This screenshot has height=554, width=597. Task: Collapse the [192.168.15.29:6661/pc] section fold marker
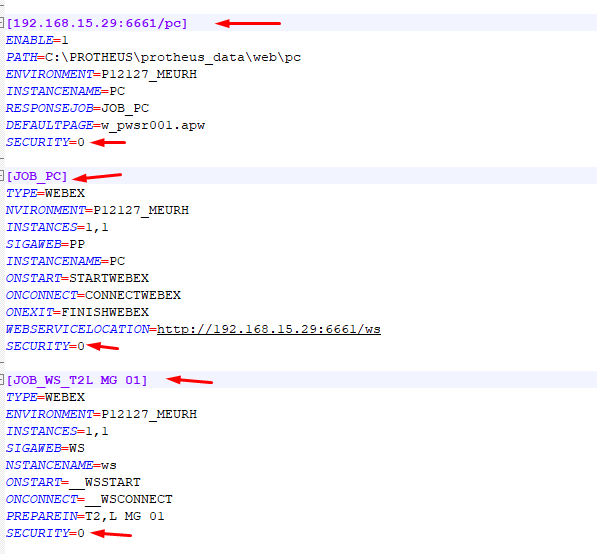click(2, 23)
